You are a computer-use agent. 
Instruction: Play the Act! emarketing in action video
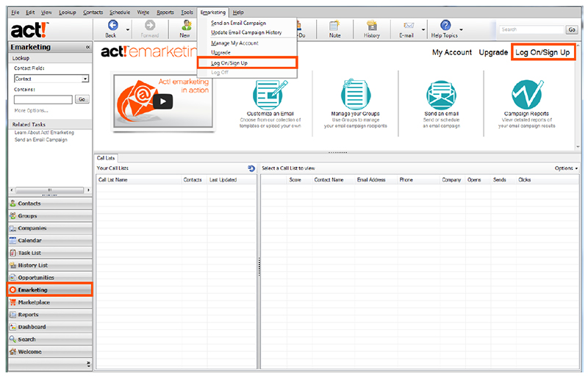click(162, 101)
